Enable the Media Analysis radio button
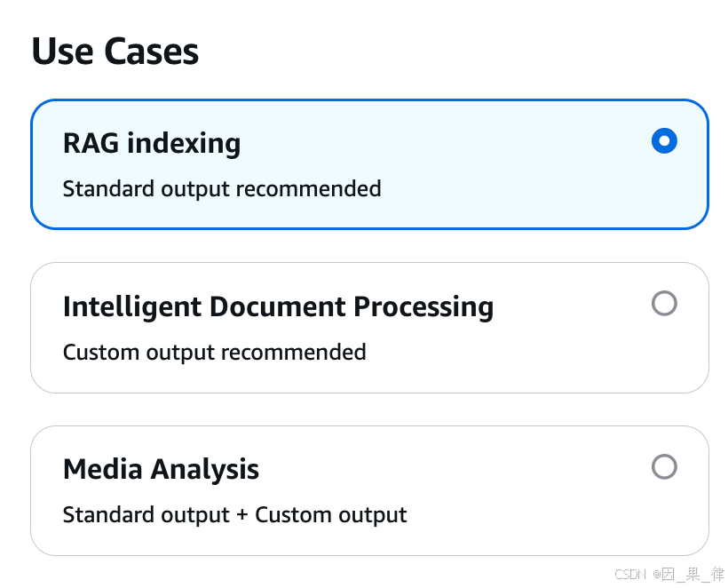Viewport: 728px width, 588px height. coord(664,466)
